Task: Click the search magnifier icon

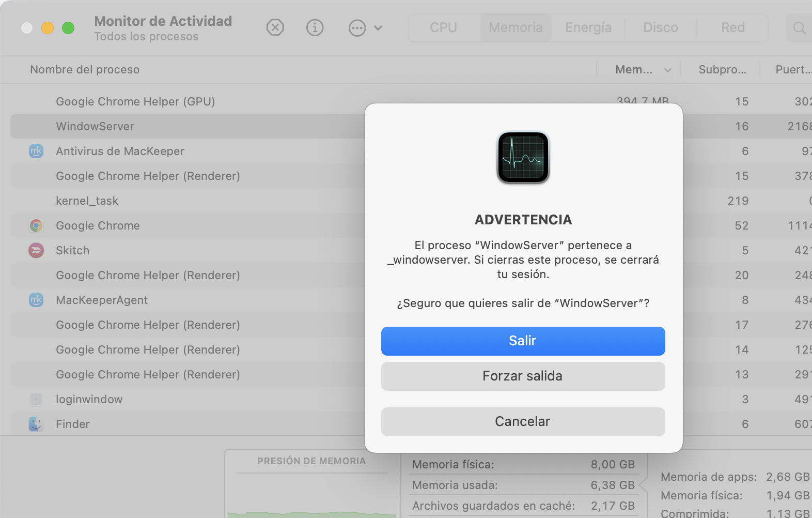Action: 799,28
